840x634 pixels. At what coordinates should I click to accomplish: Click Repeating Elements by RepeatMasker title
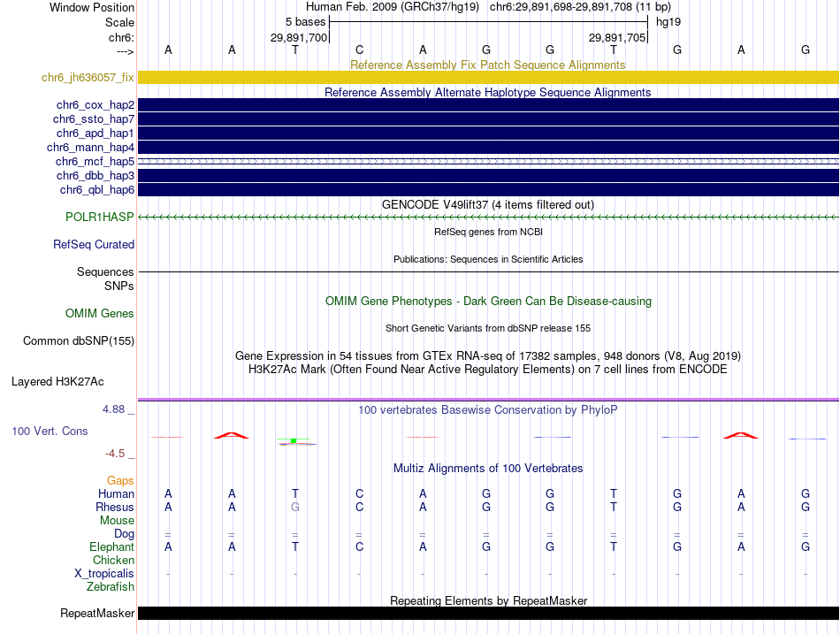(x=488, y=600)
